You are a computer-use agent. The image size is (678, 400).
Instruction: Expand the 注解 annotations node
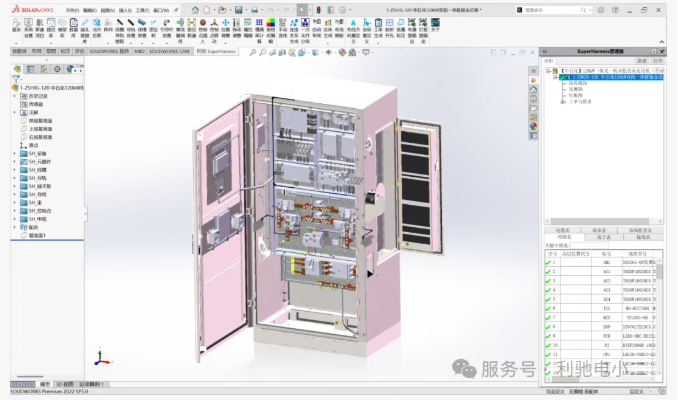[15, 112]
